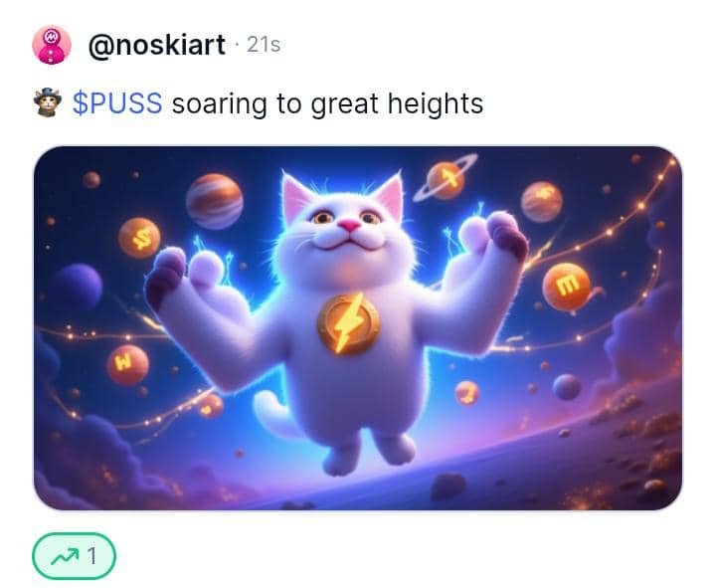Open the post via the 21s timestamp
This screenshot has width=716, height=588.
pyautogui.click(x=264, y=45)
